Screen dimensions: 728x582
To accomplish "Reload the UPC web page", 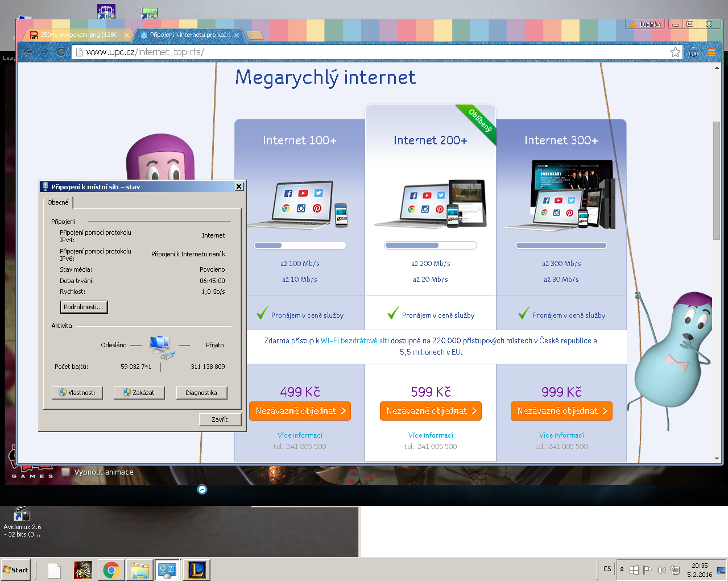I will 61,52.
